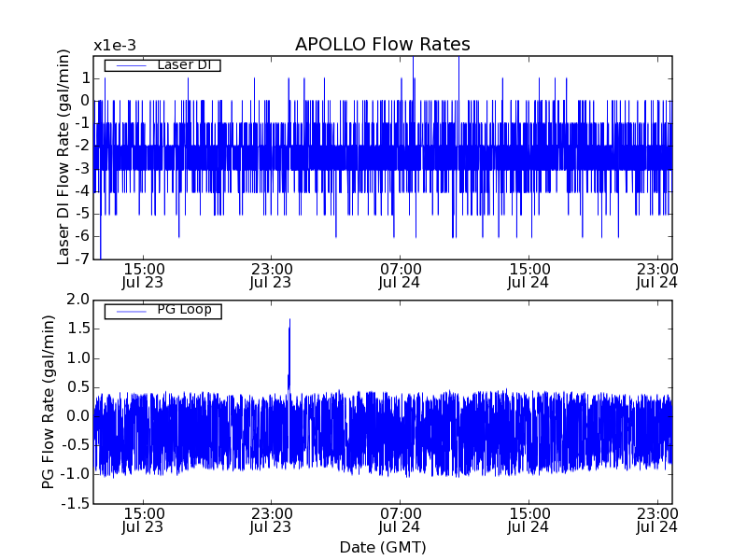Click the 07:00 Jul 24 label under bottom chart
Screen dimensions: 747x560
(x=400, y=521)
